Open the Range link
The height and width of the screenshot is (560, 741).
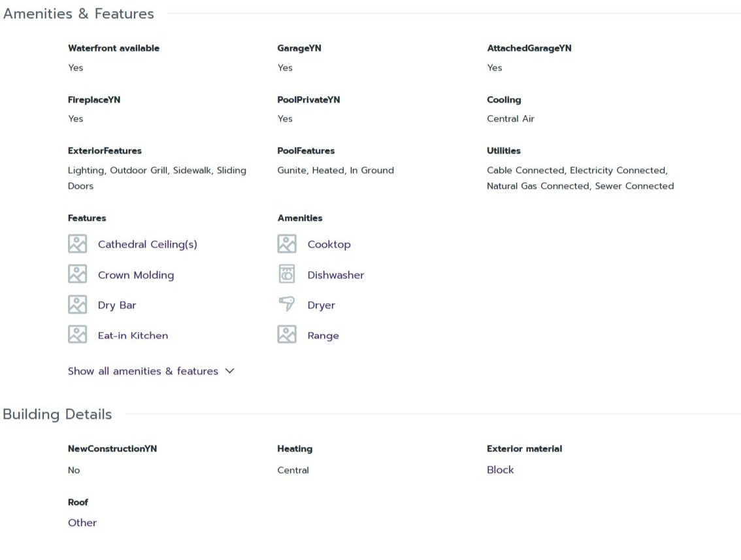tap(323, 335)
